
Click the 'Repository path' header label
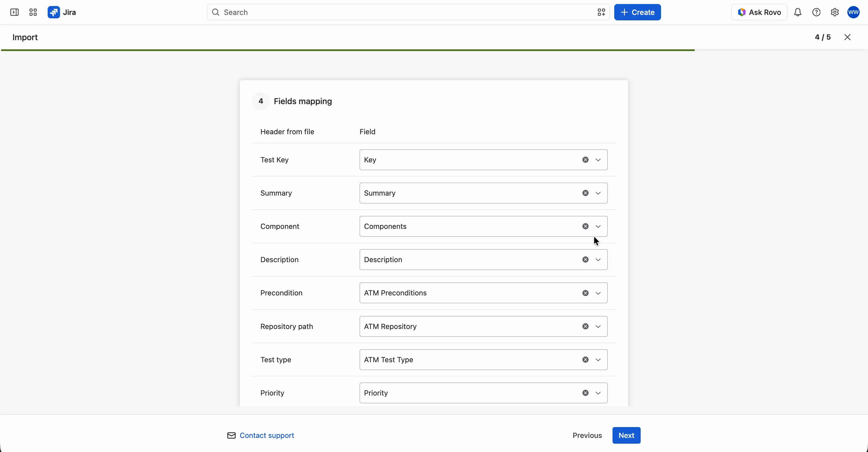[286, 326]
